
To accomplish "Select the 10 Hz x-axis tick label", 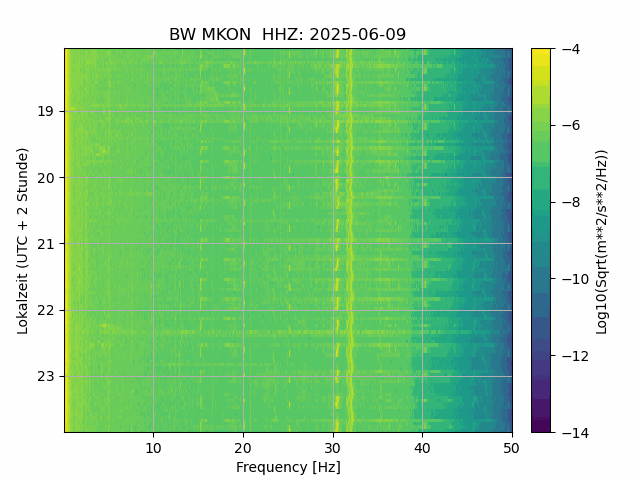I will (153, 449).
